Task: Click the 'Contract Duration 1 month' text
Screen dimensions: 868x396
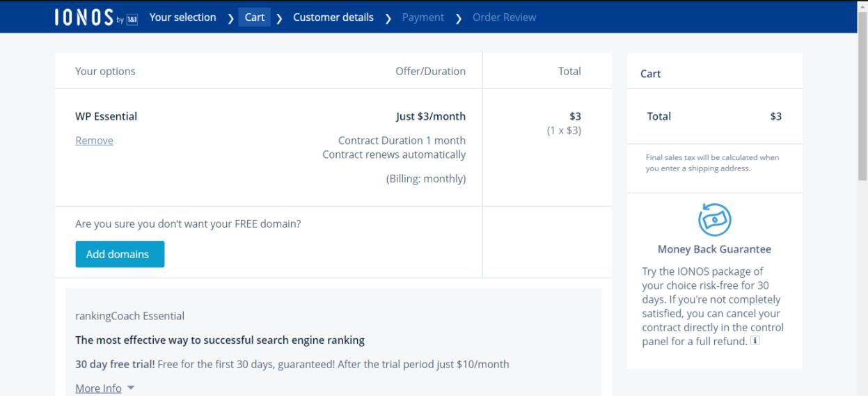Action: 402,141
